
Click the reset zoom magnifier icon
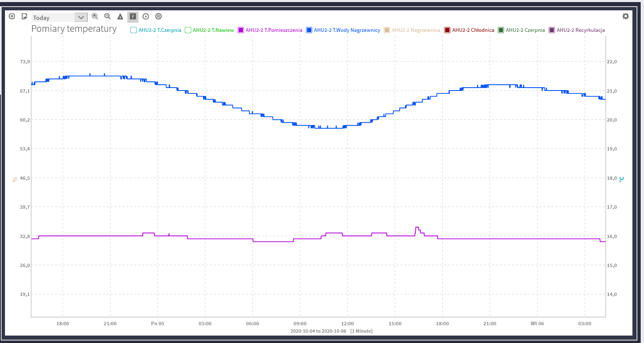point(95,17)
